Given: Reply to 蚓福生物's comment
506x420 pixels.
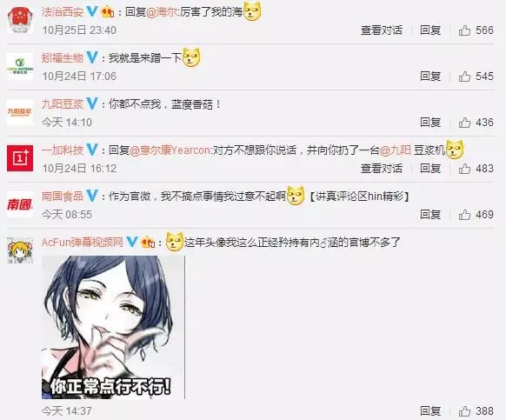Looking at the screenshot, I should (x=430, y=77).
